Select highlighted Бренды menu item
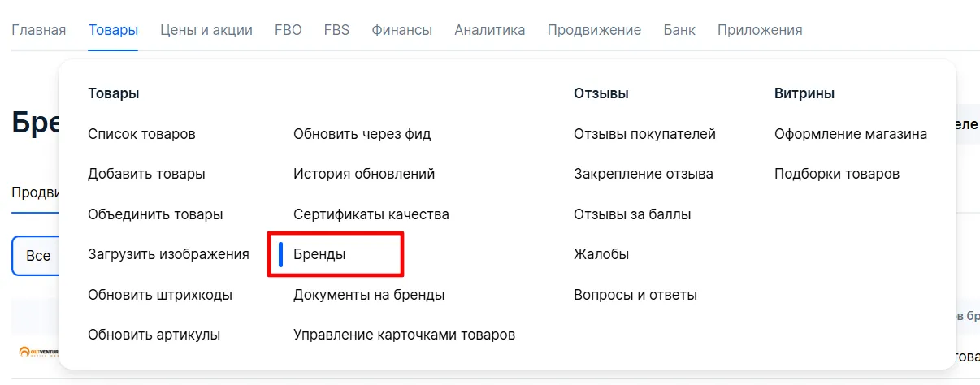 point(319,254)
